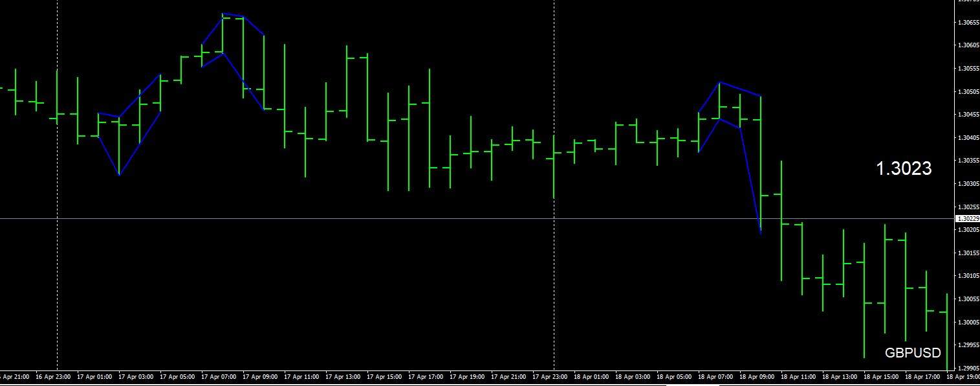
Task: Click the blue pattern near 17 Apr 07:00
Action: (x=232, y=62)
